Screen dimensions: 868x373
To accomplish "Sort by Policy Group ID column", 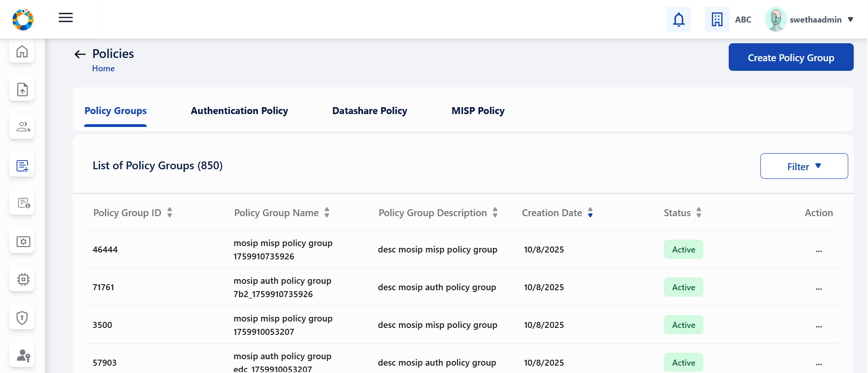I will pyautogui.click(x=170, y=212).
